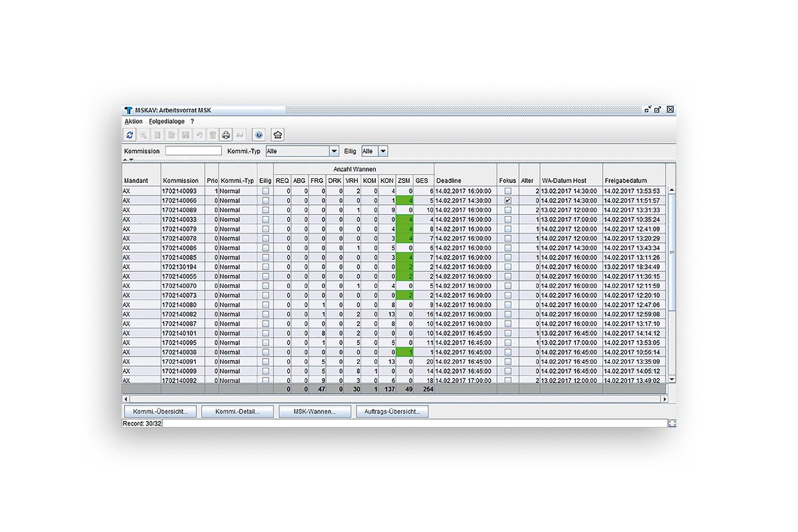
Task: Uncheck Fokus checkbox for Kommission 1702140066
Action: (x=507, y=200)
